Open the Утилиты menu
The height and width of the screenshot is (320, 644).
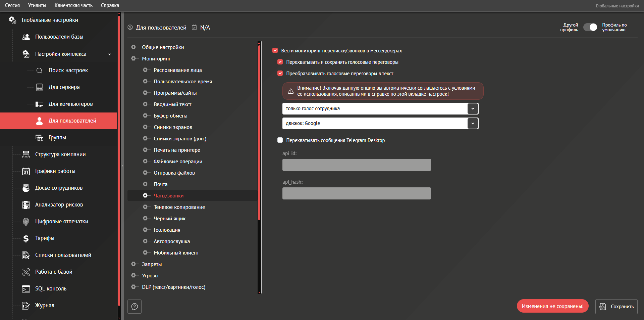click(37, 5)
